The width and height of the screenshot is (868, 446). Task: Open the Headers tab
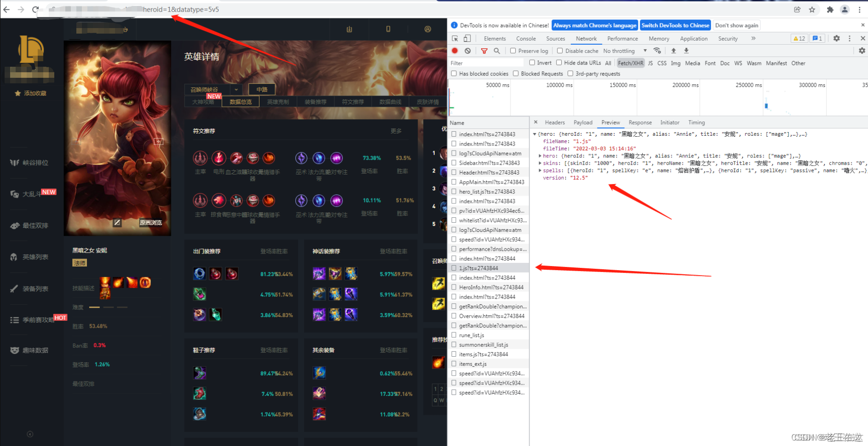[555, 122]
